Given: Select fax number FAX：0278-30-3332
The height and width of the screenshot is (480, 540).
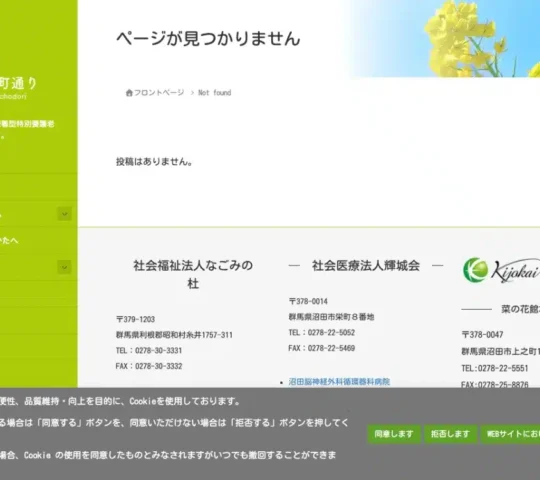Looking at the screenshot, I should (149, 366).
